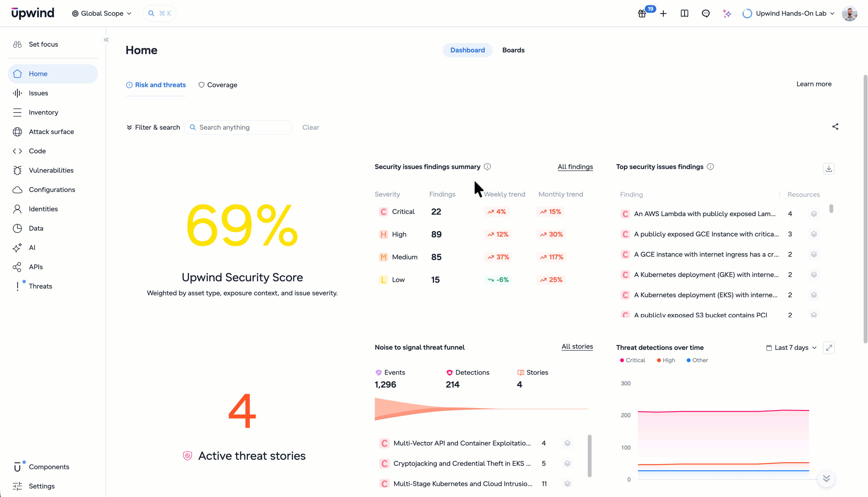
Task: Toggle Other series in chart legend
Action: point(697,360)
